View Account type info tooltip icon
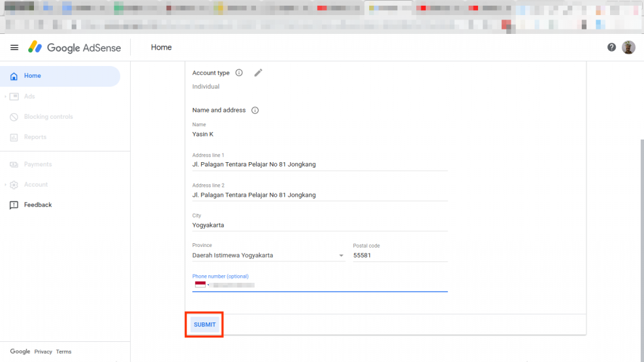The image size is (644, 362). tap(239, 72)
